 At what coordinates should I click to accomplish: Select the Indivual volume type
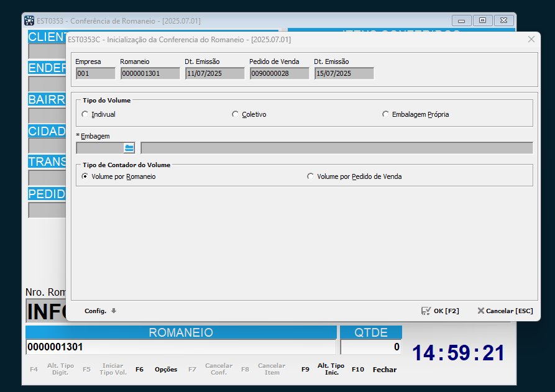coord(98,114)
